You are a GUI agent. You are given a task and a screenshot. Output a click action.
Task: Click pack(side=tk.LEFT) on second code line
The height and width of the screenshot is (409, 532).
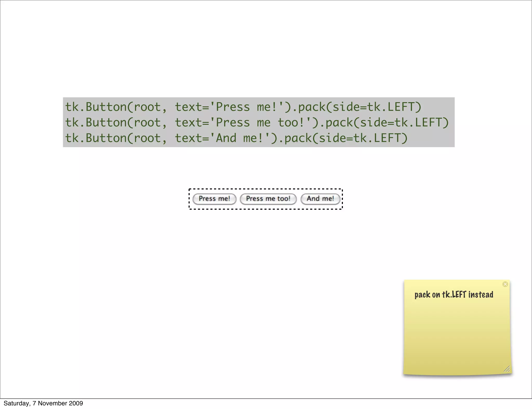[387, 122]
